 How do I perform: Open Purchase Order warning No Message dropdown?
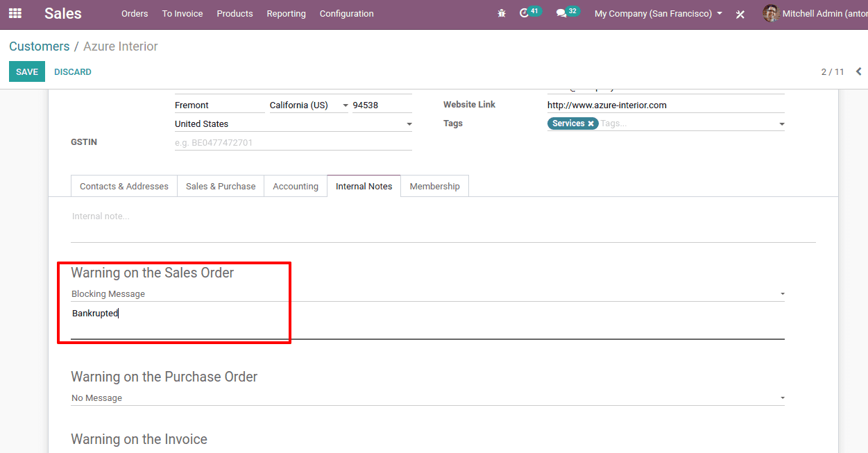(x=428, y=398)
